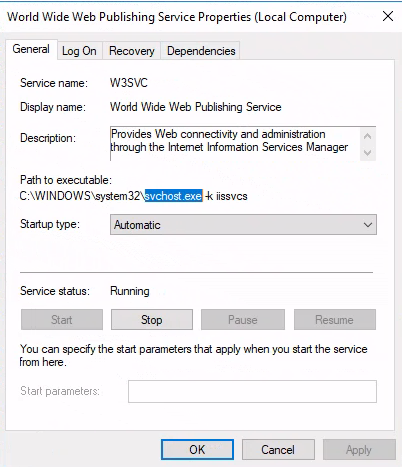Click the highlighted svchost.exe path text
The width and height of the screenshot is (402, 467).
173,196
